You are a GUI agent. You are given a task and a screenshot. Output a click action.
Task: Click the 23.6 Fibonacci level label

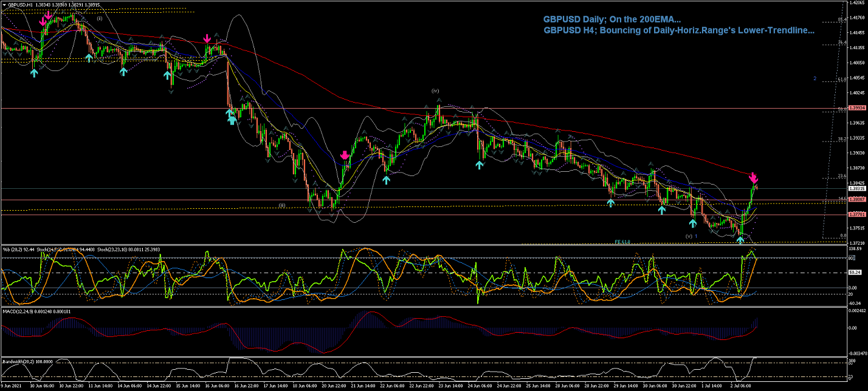click(842, 176)
